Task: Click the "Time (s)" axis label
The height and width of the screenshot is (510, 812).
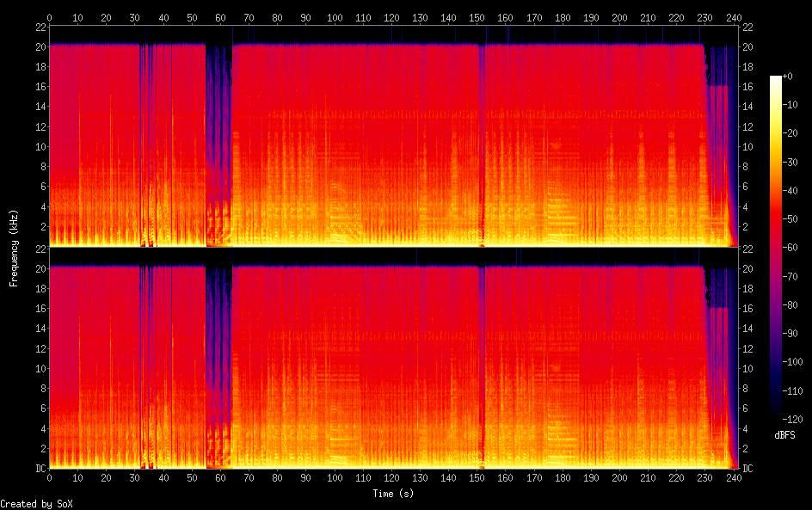Action: point(392,494)
